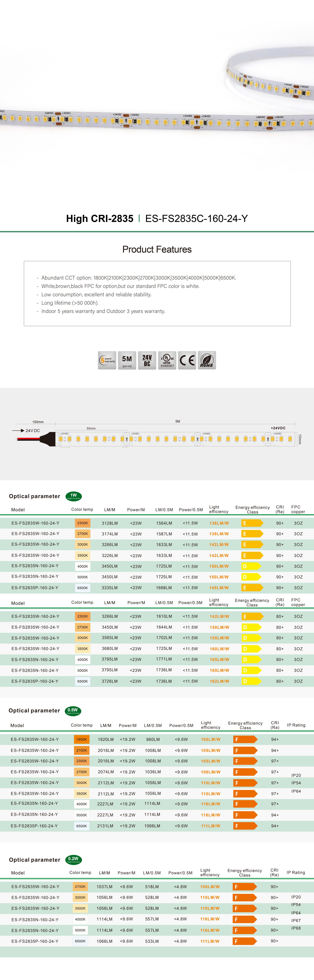Click the energy class E arrow beside 138LM/W
Screen dimensions: 314x980
252,534
